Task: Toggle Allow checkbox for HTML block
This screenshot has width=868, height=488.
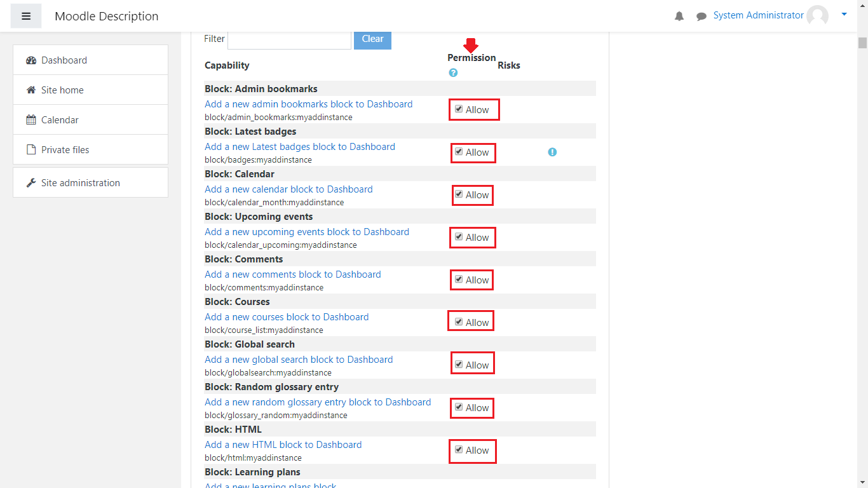Action: (459, 450)
